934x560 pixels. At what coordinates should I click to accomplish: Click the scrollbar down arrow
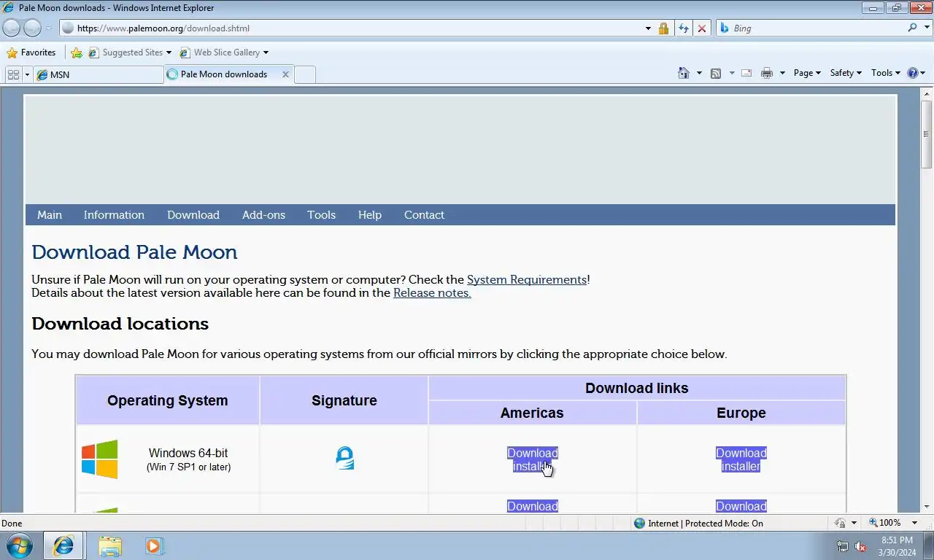927,507
